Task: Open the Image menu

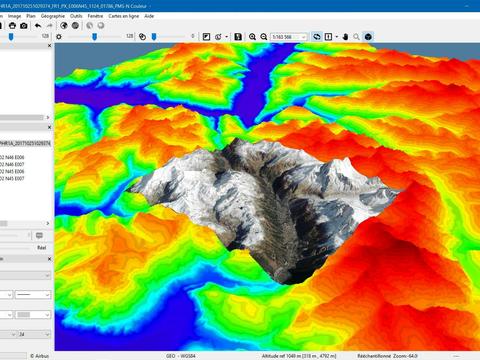Action: [x=14, y=16]
